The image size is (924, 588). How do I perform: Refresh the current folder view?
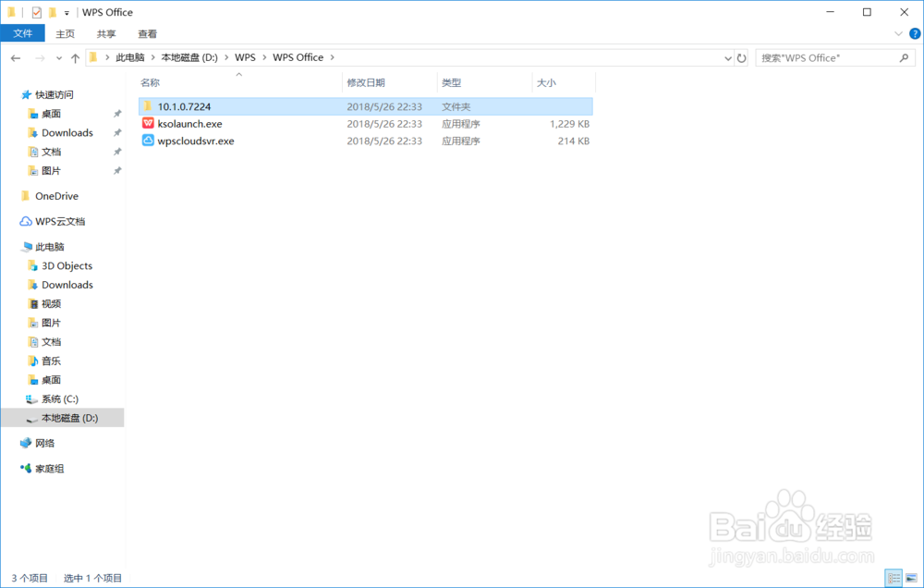point(741,58)
